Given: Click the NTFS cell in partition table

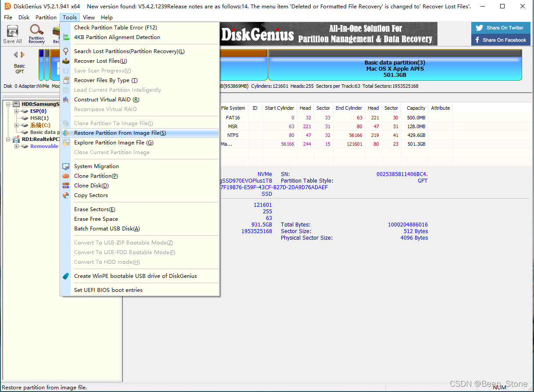Looking at the screenshot, I should pos(233,135).
